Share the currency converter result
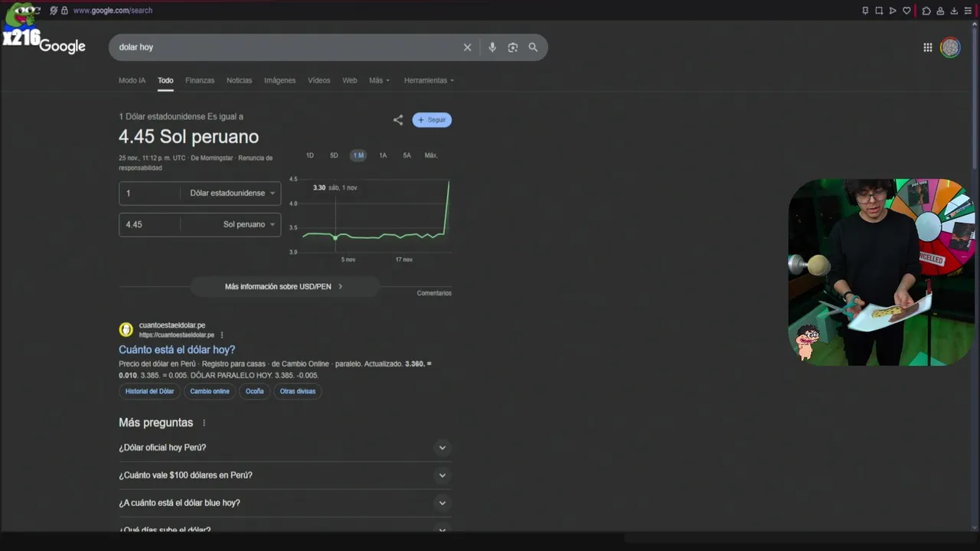 coord(398,120)
